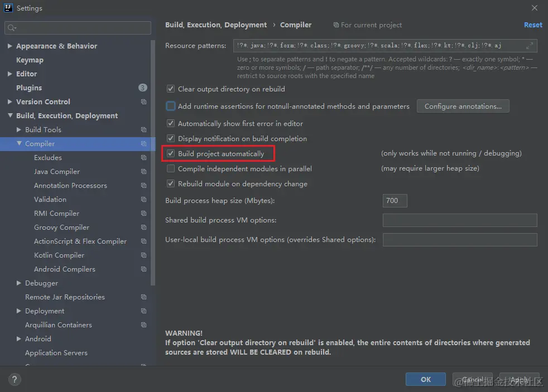Viewport: 548px width, 392px height.
Task: Toggle Rebuild module on dependency change
Action: click(x=171, y=183)
